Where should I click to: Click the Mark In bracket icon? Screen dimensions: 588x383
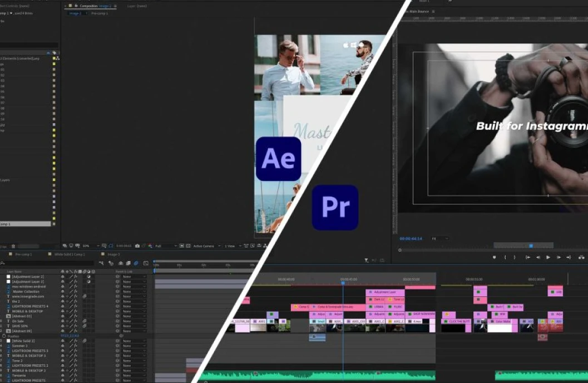click(505, 257)
